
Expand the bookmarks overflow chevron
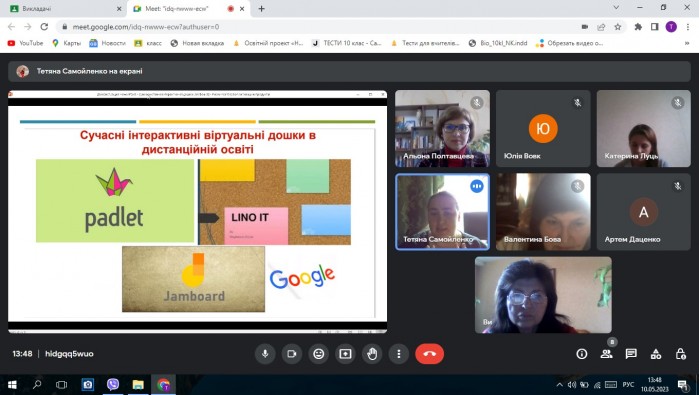coord(687,43)
